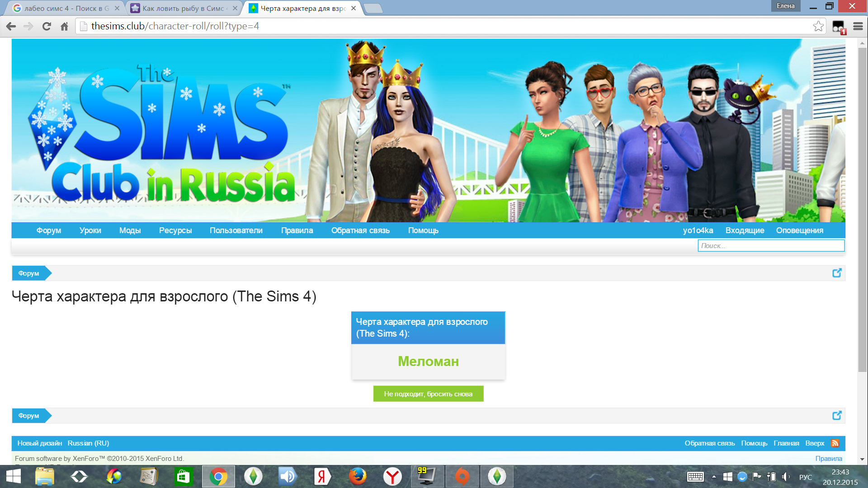Screen dimensions: 868x488
Task: Open Russian (RU) language chooser
Action: click(88, 443)
